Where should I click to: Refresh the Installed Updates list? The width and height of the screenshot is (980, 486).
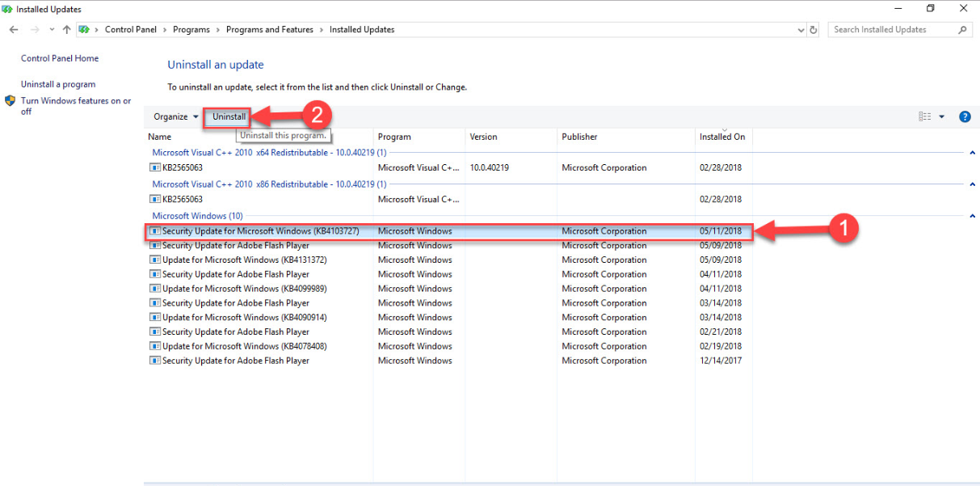coord(814,30)
